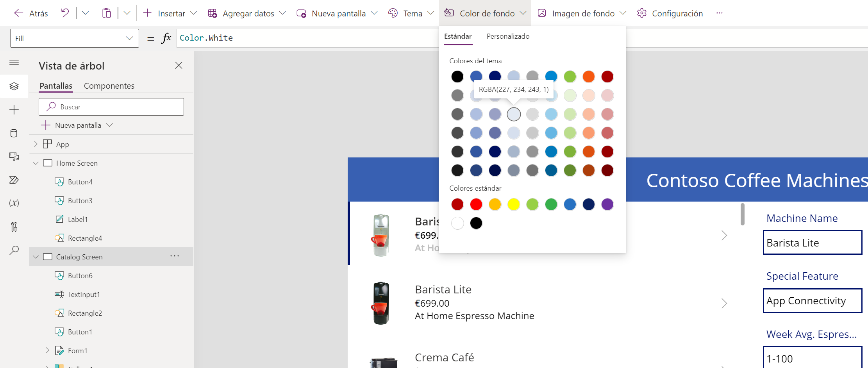Switch to the Estándar color tab
The width and height of the screenshot is (868, 368).
point(458,36)
